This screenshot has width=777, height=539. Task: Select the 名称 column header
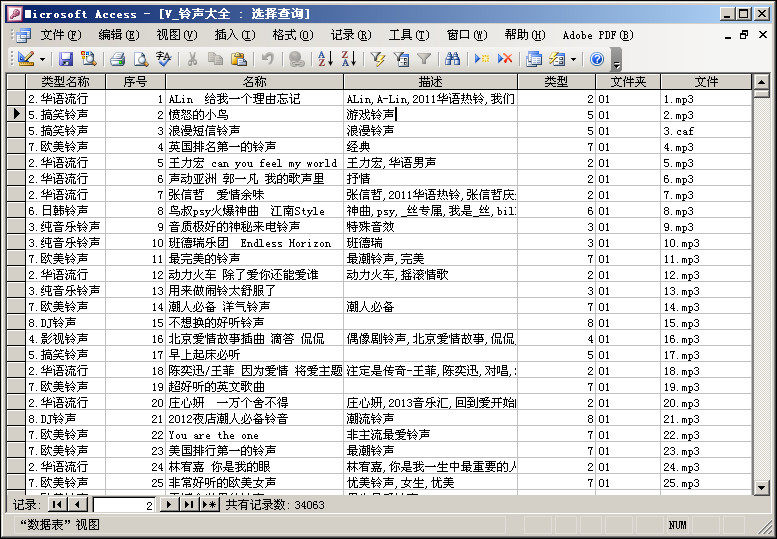pos(255,82)
